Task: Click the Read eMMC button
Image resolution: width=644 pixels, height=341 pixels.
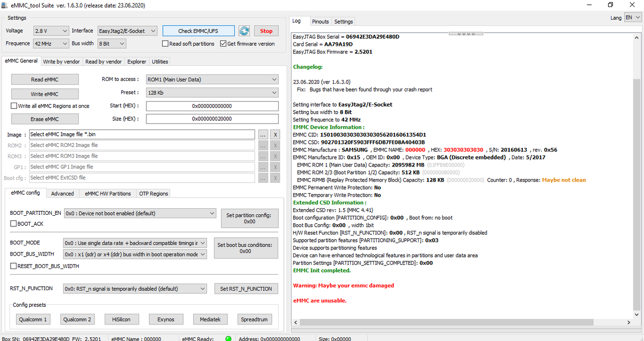Action: point(45,79)
